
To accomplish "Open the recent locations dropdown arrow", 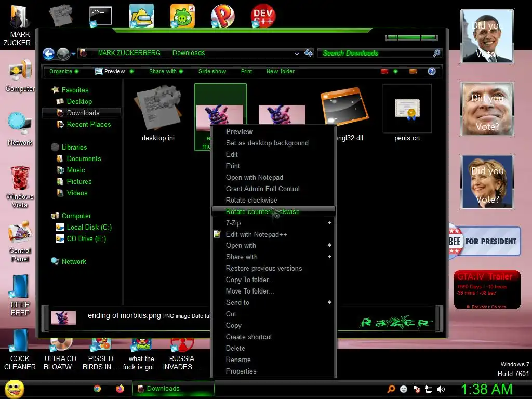I will (73, 54).
